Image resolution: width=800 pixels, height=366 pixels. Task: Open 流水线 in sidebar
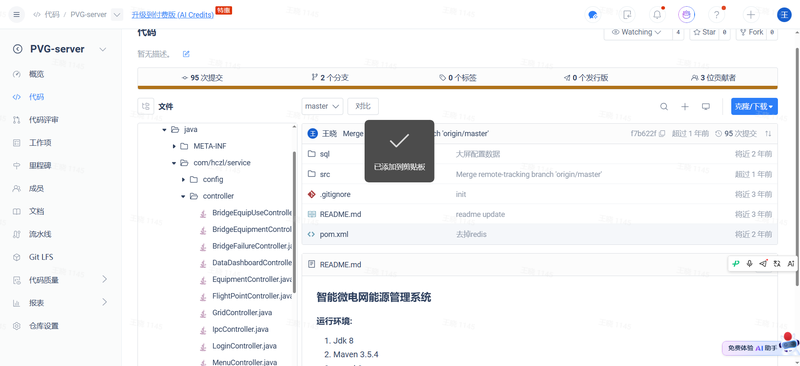point(40,234)
